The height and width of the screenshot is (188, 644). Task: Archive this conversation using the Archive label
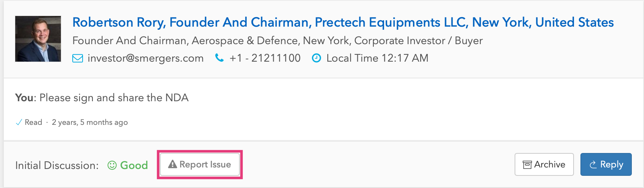[x=550, y=164]
